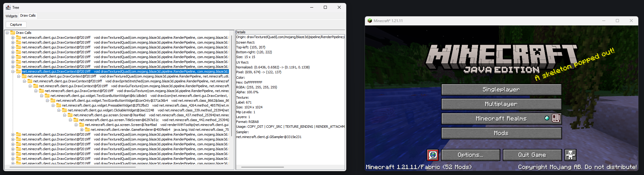This screenshot has width=644, height=175.
Task: Click folder icon of TitleScreen@6297a51c row
Action: (76, 120)
